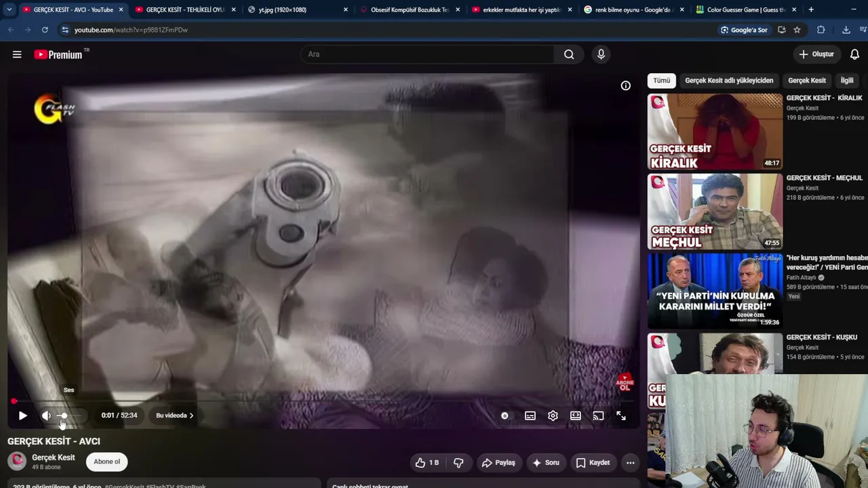Expand the "Bu videoda" chapters
This screenshot has height=488, width=868.
(174, 415)
